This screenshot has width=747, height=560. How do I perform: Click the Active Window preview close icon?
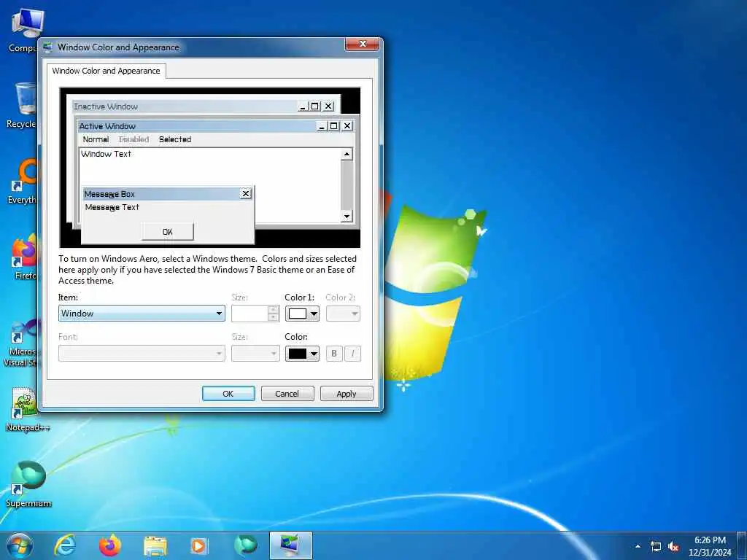[347, 126]
